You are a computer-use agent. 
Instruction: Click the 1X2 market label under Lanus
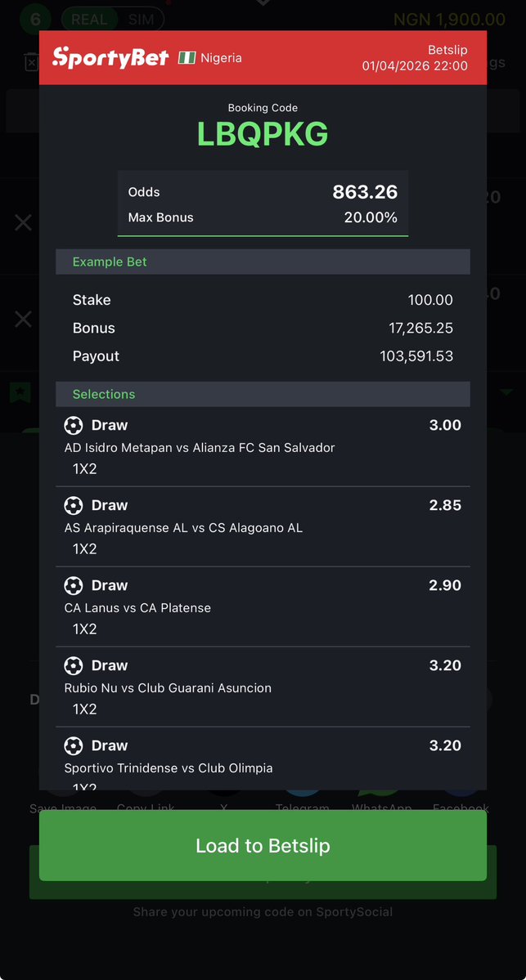click(x=84, y=629)
